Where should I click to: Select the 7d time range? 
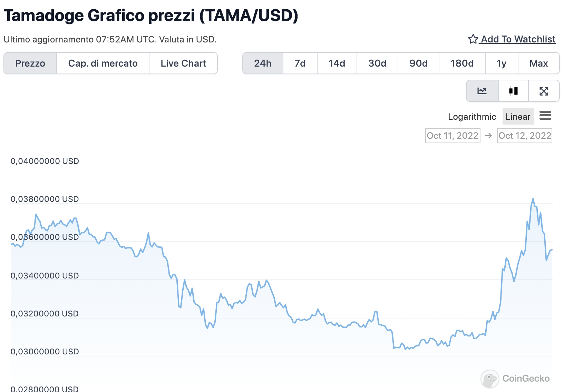[x=300, y=63]
